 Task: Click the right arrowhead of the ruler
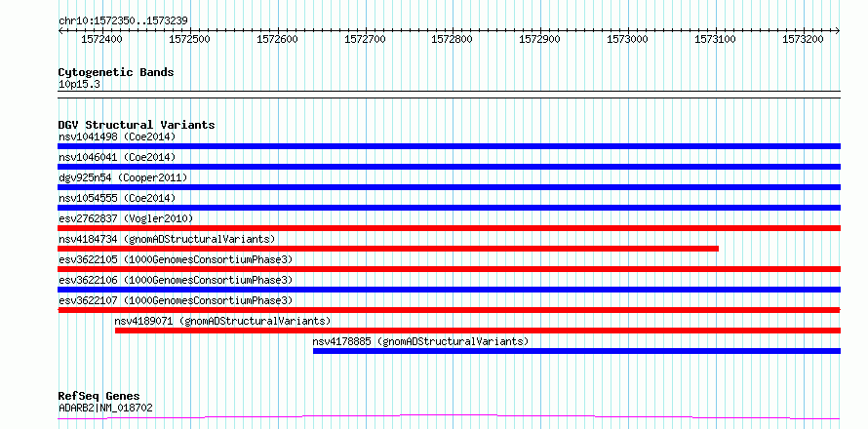[x=838, y=31]
